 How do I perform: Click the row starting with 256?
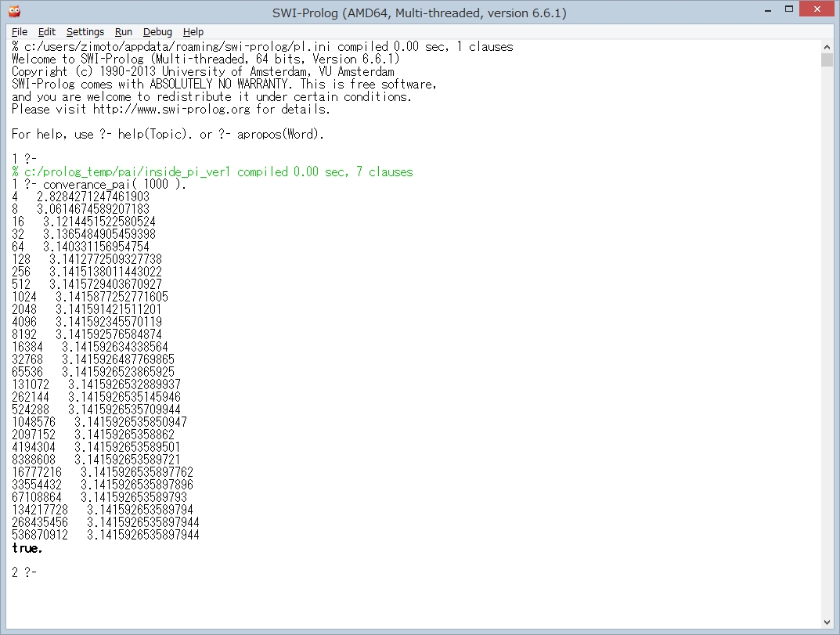click(x=87, y=272)
